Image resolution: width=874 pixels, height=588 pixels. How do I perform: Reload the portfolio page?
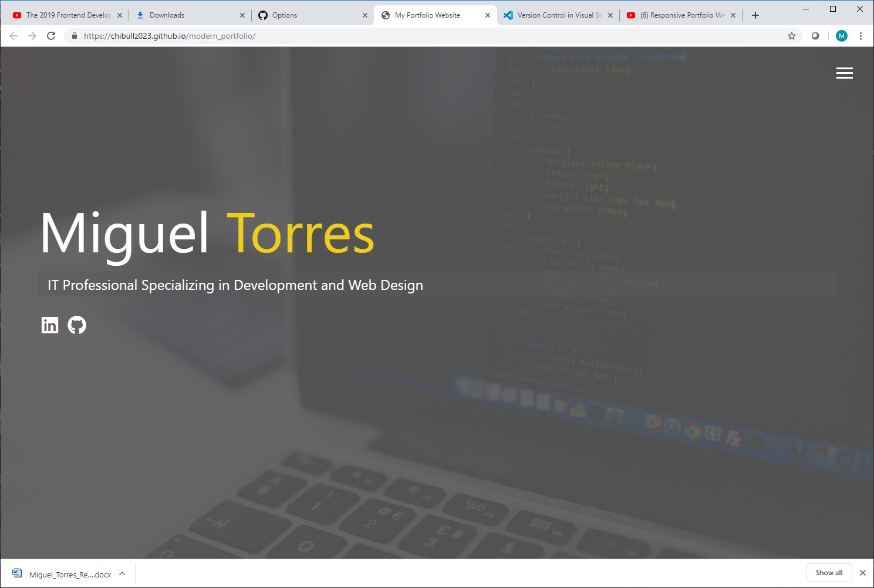[x=52, y=35]
